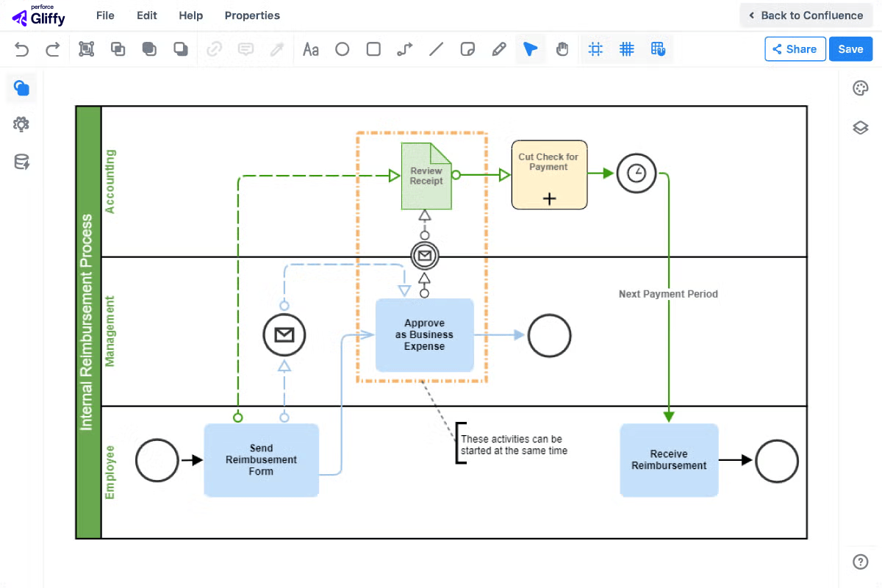The width and height of the screenshot is (882, 588).
Task: Open the Shapes library sidebar panel
Action: click(x=21, y=88)
